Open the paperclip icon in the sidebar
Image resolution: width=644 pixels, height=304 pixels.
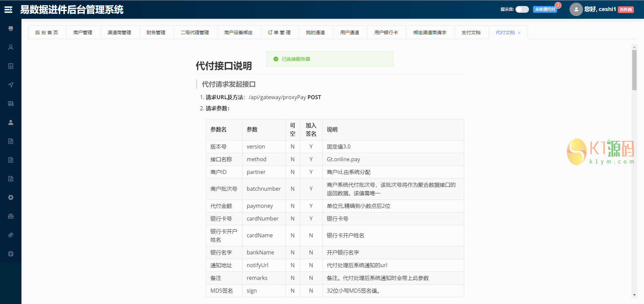pos(11,235)
